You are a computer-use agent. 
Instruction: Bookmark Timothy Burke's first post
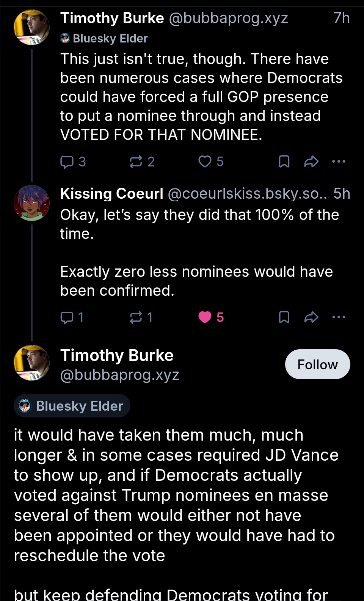point(284,162)
